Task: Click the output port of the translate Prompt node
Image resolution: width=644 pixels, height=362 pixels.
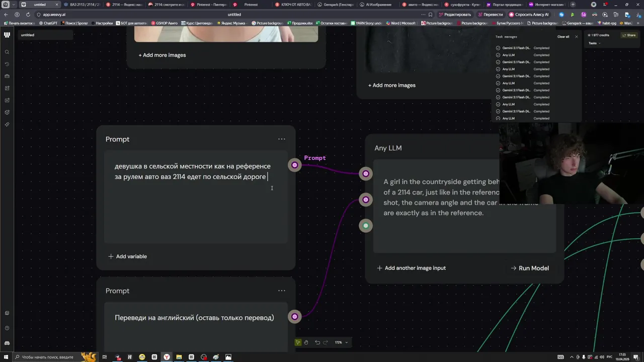Action: pyautogui.click(x=295, y=316)
